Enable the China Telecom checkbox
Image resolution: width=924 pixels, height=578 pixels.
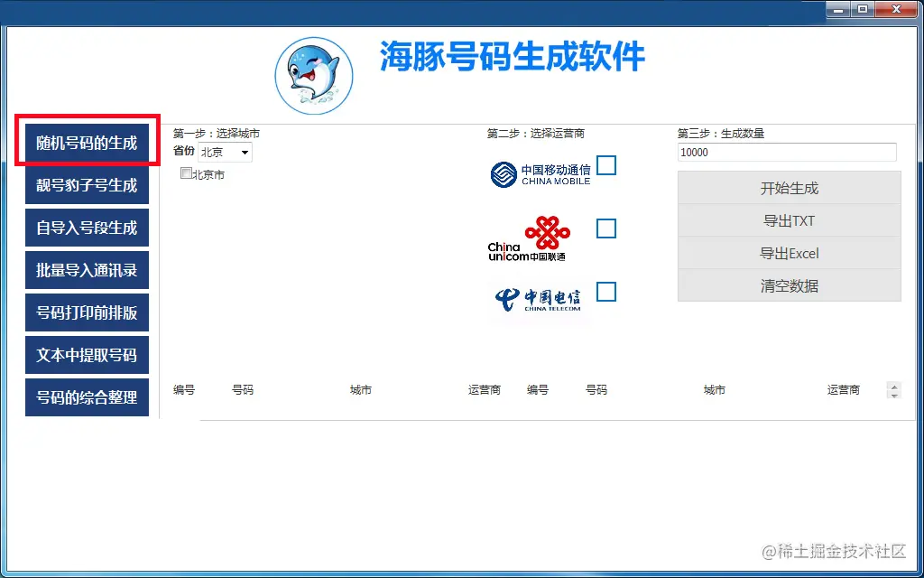pyautogui.click(x=605, y=292)
